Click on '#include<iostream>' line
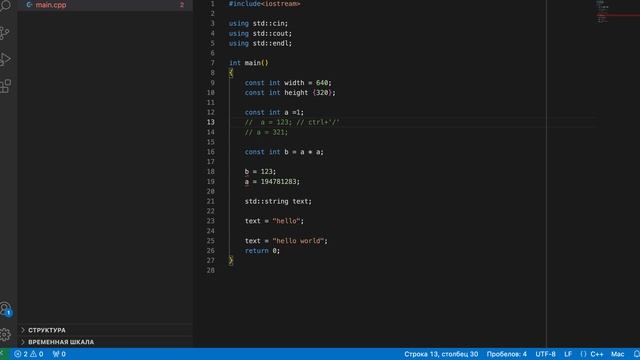 click(x=264, y=4)
